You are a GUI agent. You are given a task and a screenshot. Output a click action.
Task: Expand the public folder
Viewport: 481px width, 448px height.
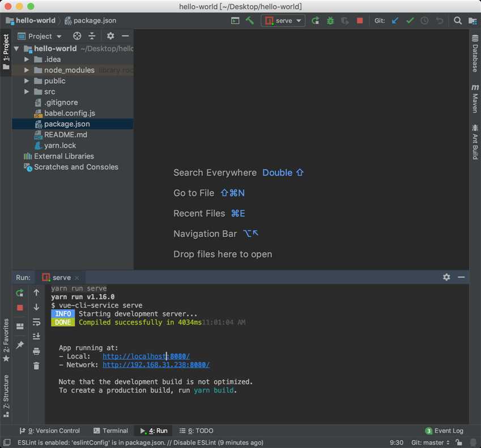click(x=27, y=81)
